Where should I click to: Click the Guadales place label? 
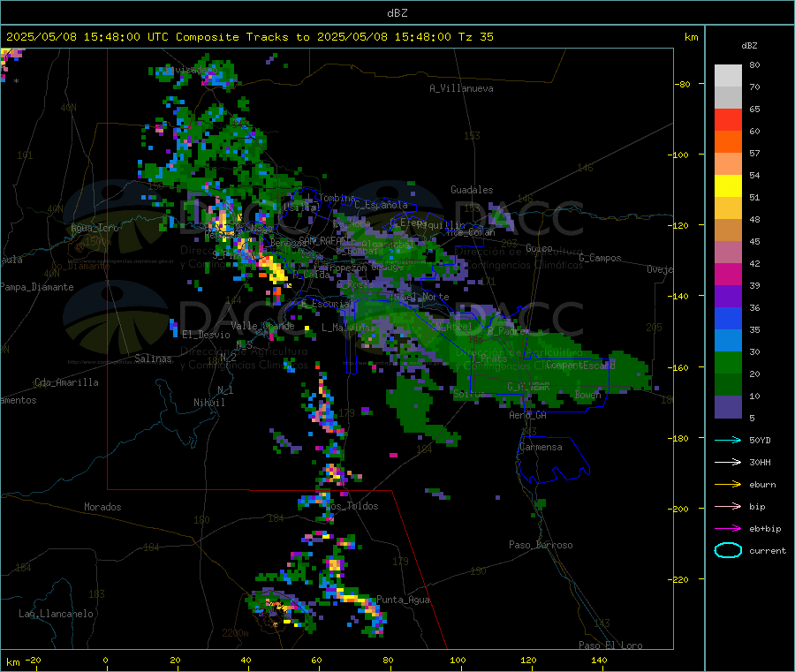(x=472, y=190)
